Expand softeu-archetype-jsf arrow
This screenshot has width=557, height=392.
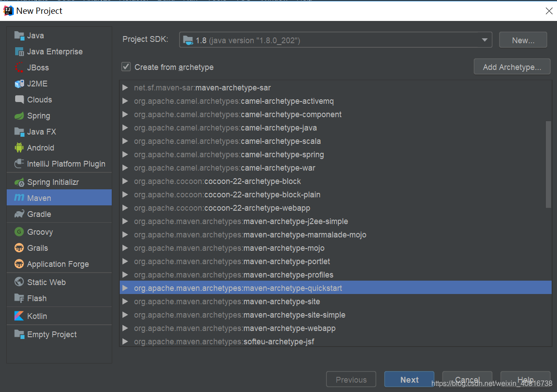click(125, 342)
